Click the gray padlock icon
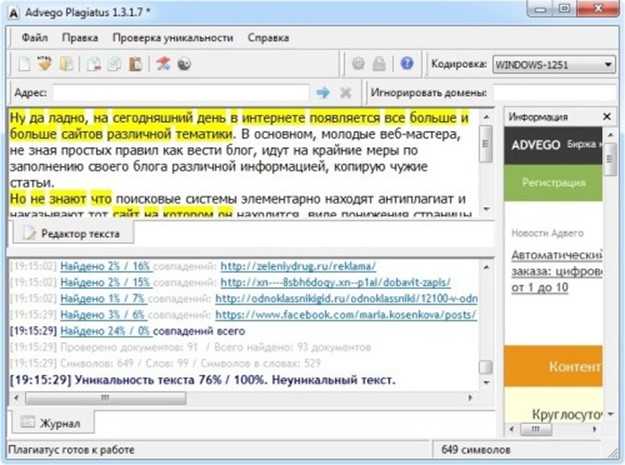Image resolution: width=625 pixels, height=465 pixels. click(379, 64)
